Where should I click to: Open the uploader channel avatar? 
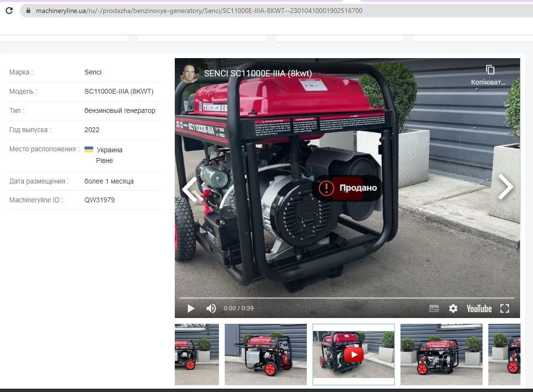[x=189, y=73]
